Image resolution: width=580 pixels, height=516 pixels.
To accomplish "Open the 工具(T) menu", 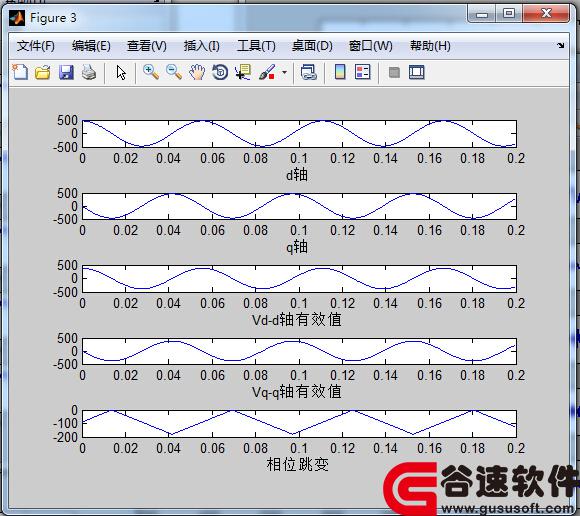I will pyautogui.click(x=256, y=46).
